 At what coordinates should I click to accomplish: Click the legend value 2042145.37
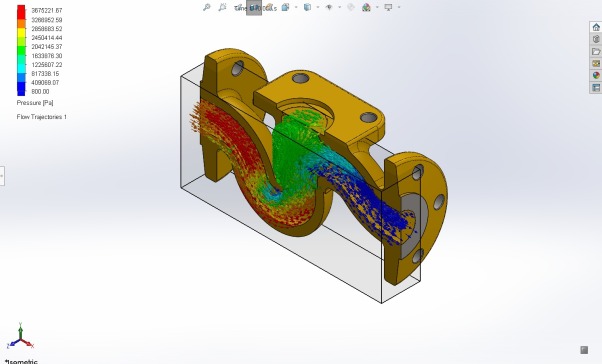(46, 46)
